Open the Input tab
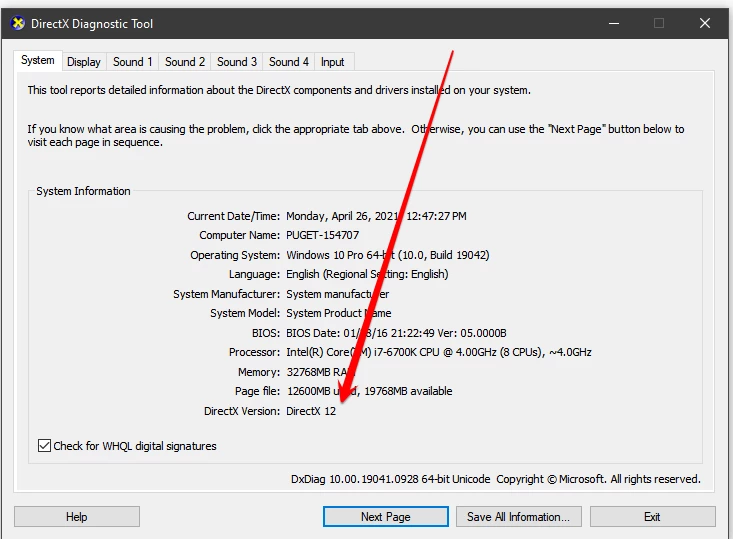This screenshot has height=539, width=733. coord(333,62)
